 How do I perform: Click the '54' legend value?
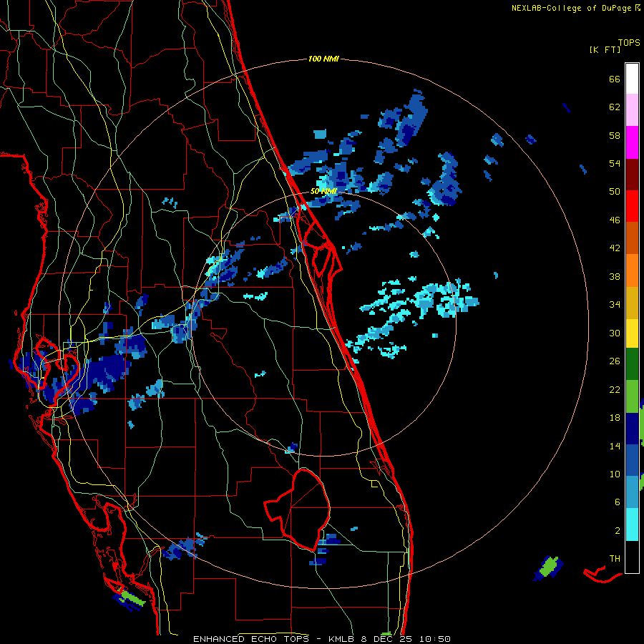[615, 163]
